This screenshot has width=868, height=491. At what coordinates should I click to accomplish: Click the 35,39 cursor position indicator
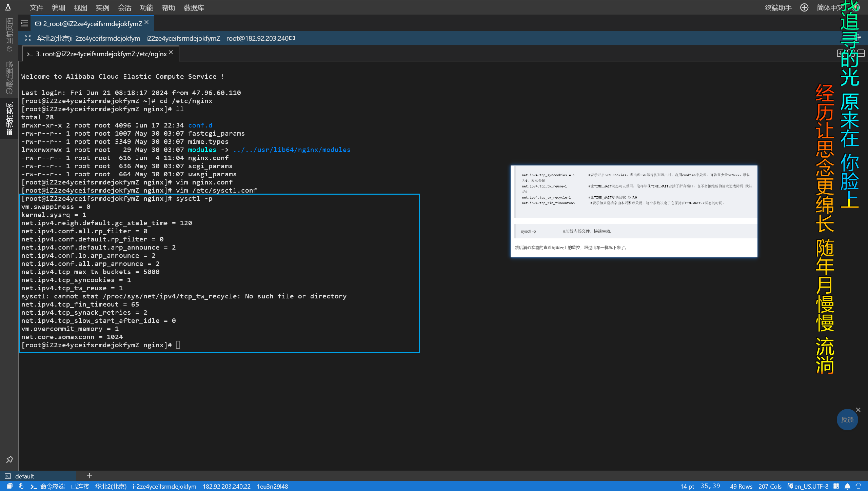(710, 486)
